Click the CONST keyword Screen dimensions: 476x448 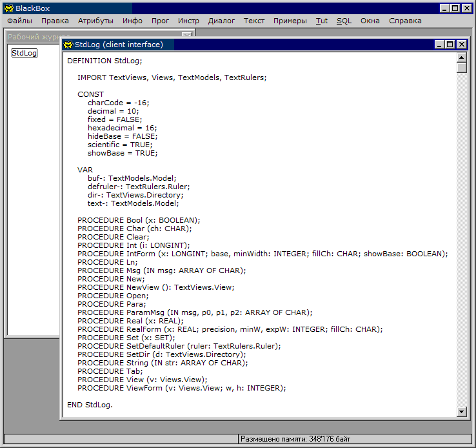tap(90, 94)
